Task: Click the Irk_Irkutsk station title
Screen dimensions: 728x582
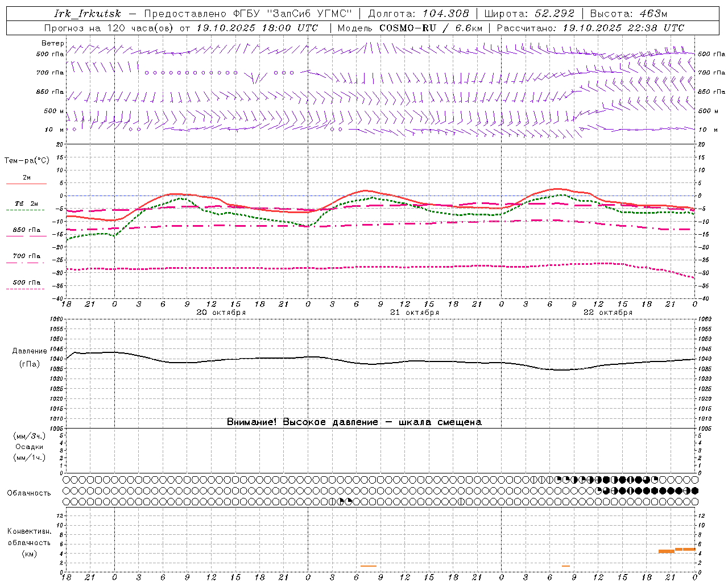Action: click(88, 14)
